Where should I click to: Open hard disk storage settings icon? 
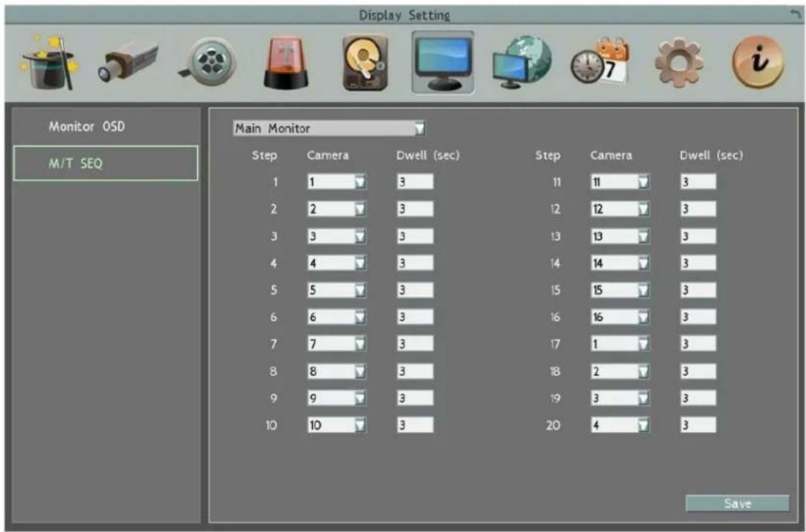[364, 63]
